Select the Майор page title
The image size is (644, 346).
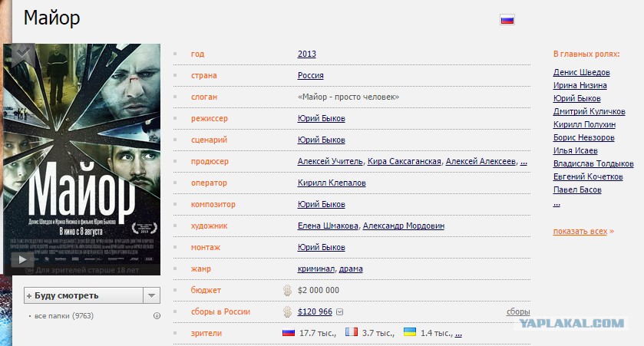[x=51, y=18]
